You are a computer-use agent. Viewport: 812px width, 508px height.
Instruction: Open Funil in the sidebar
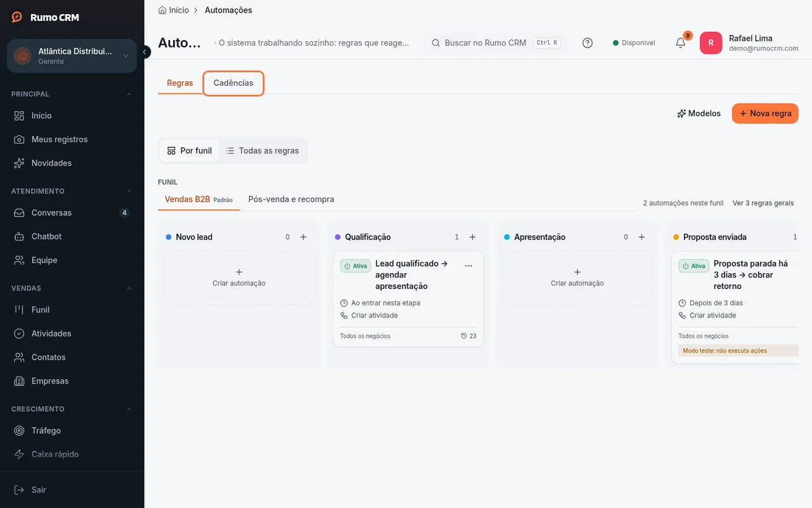[x=72, y=310]
